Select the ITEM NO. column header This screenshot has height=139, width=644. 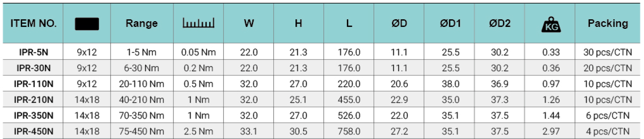34,23
